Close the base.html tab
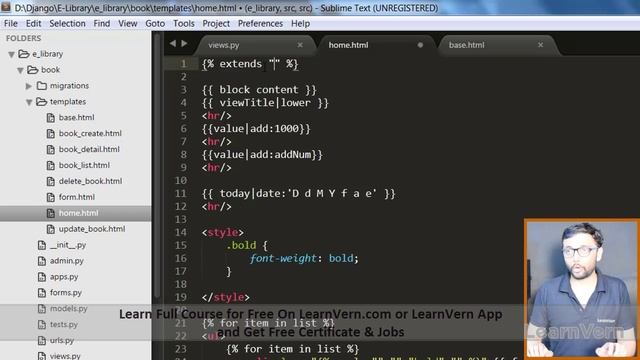The image size is (640, 360). [x=540, y=45]
